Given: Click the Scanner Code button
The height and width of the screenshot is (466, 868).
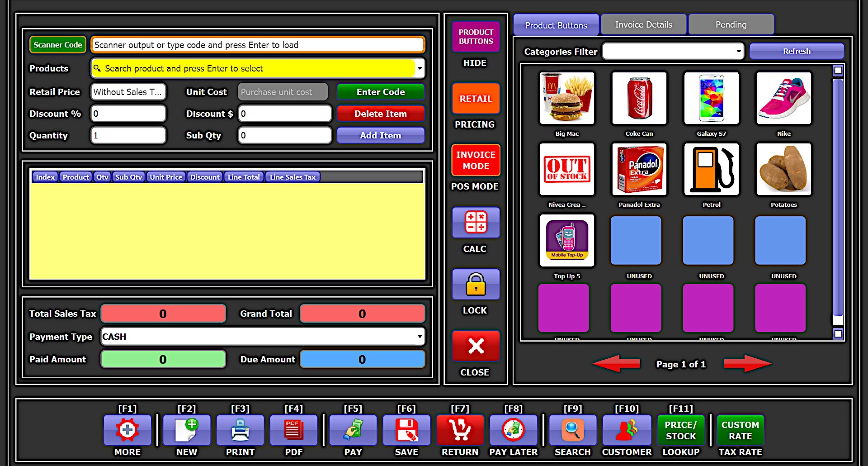Looking at the screenshot, I should coord(58,45).
